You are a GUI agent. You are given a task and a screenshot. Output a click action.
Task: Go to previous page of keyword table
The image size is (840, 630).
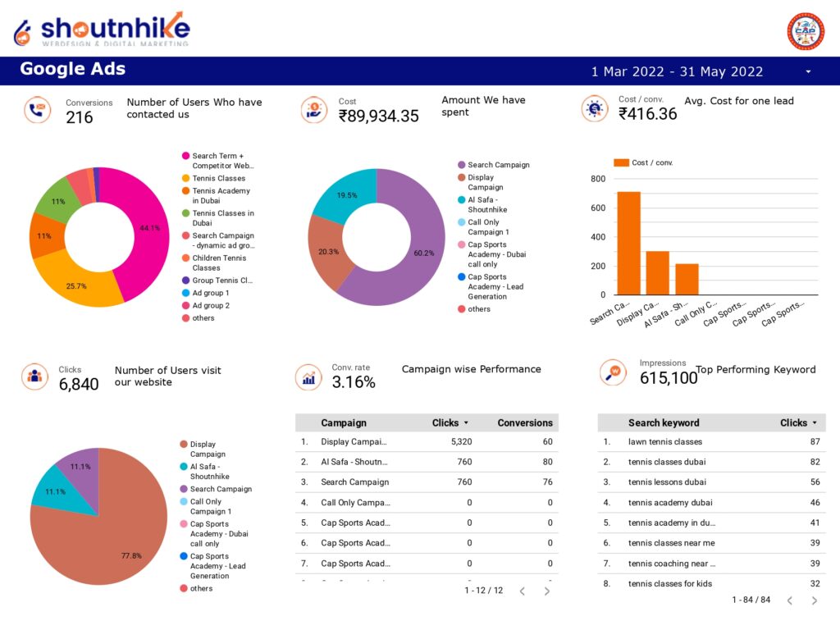coord(790,600)
